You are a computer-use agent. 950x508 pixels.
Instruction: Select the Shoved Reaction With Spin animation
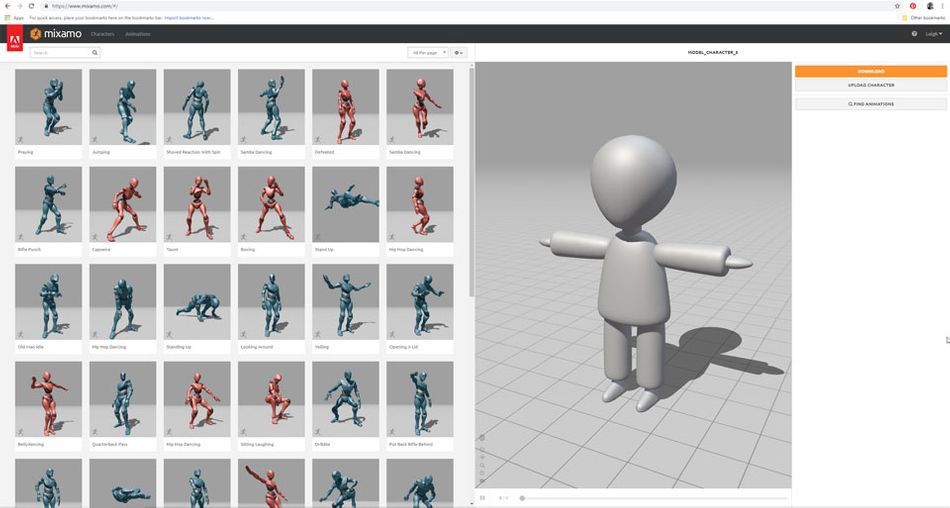(x=197, y=107)
